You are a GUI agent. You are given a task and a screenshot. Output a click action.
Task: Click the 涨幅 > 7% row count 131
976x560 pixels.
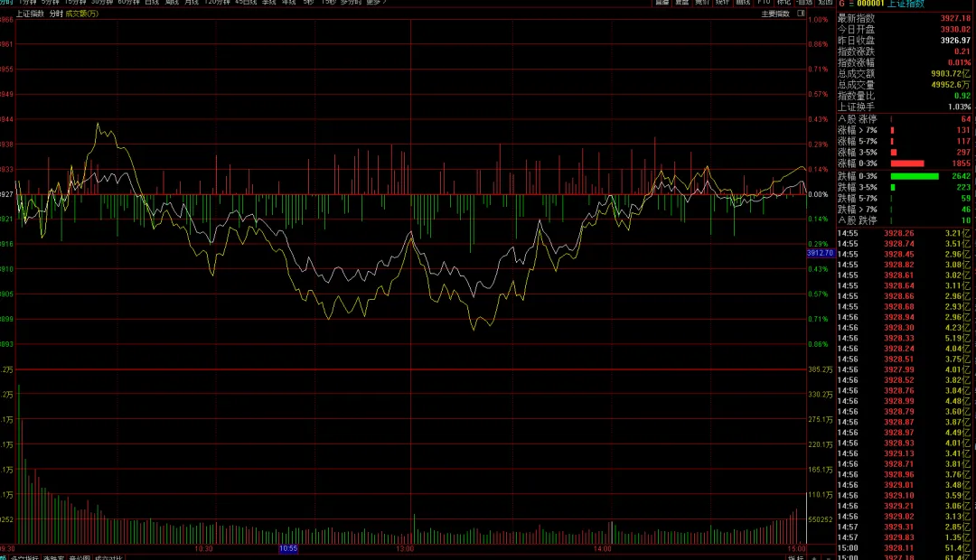(963, 130)
